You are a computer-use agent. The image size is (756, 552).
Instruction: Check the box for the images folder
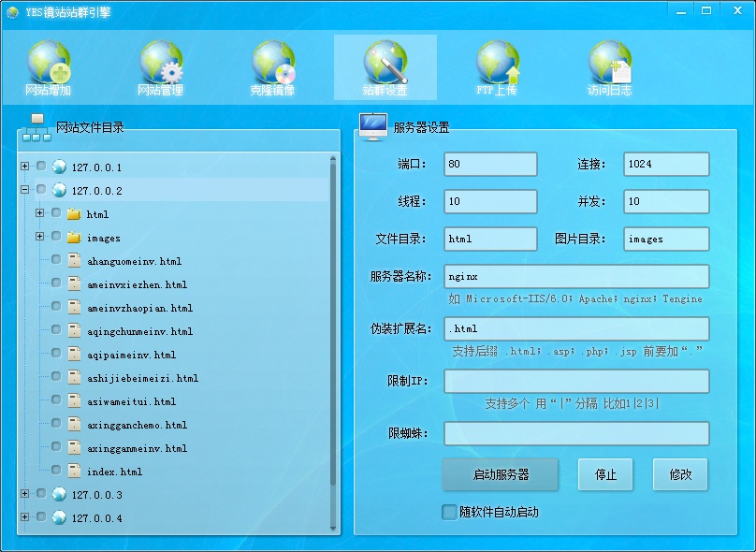coord(56,236)
